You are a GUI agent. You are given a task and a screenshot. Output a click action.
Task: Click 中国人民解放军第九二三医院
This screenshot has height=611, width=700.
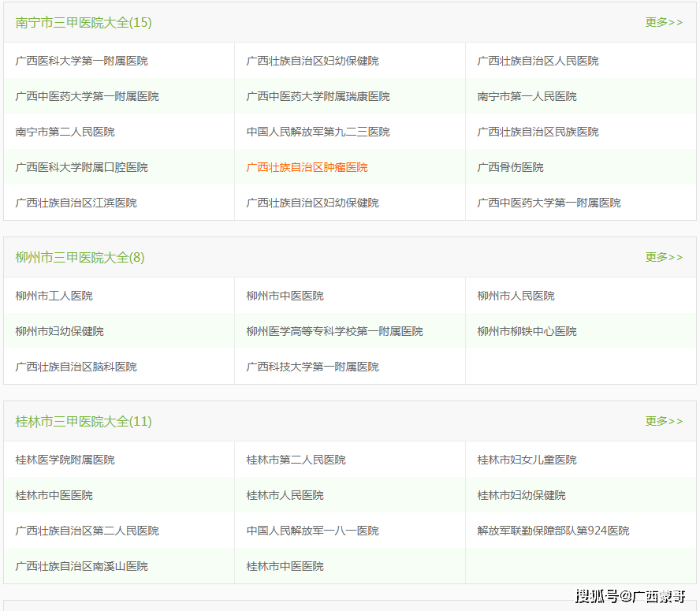tap(318, 132)
